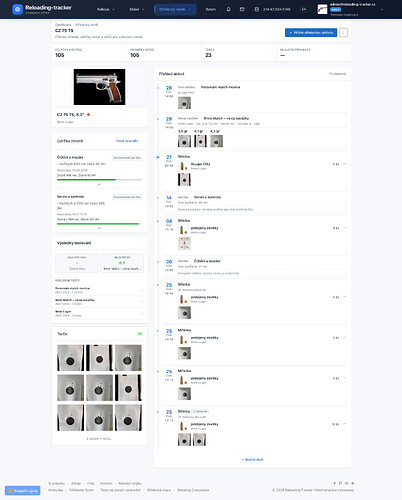Open the Střelecký deník menu tab
402x500 pixels.
click(x=175, y=9)
